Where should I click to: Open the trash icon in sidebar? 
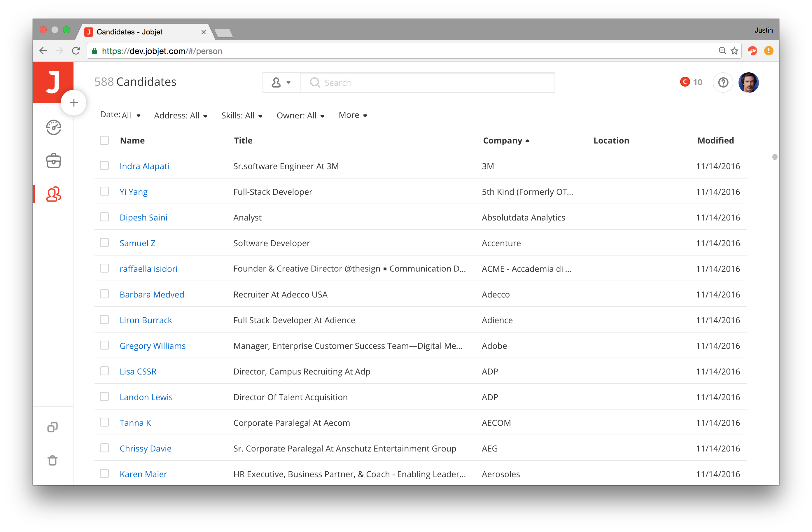pyautogui.click(x=52, y=460)
